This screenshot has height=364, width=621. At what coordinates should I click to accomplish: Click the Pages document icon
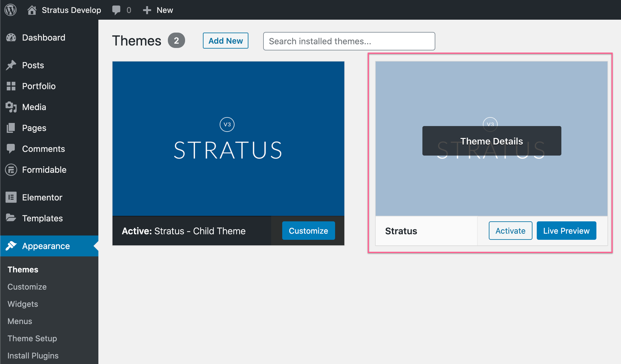(11, 128)
